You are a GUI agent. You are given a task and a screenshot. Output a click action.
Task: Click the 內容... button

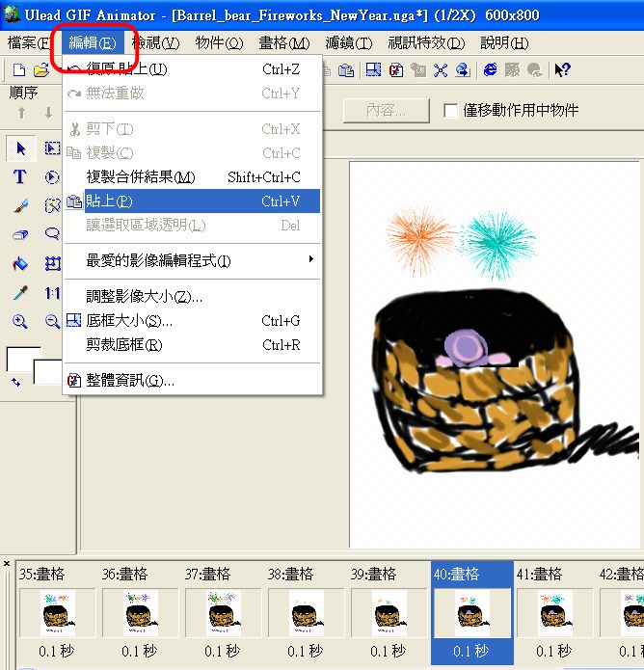coord(386,111)
